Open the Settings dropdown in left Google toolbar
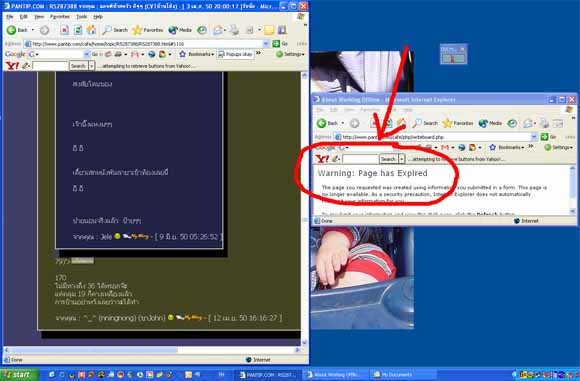580x381 pixels. (290, 54)
